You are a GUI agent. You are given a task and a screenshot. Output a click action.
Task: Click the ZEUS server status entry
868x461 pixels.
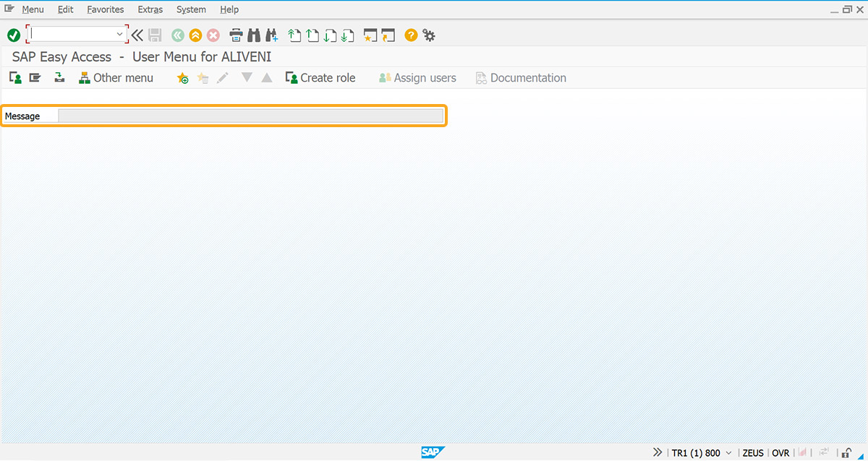point(753,453)
